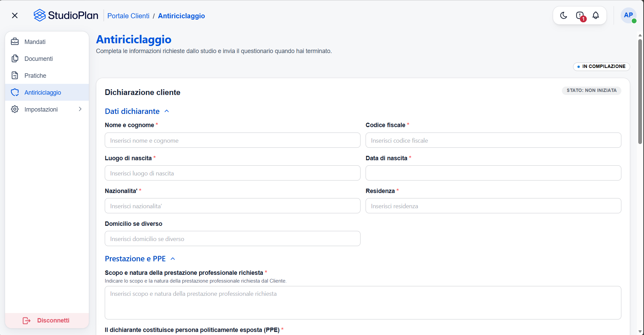Focus the Codice fiscale input
Viewport: 644px width, 335px height.
click(x=493, y=140)
